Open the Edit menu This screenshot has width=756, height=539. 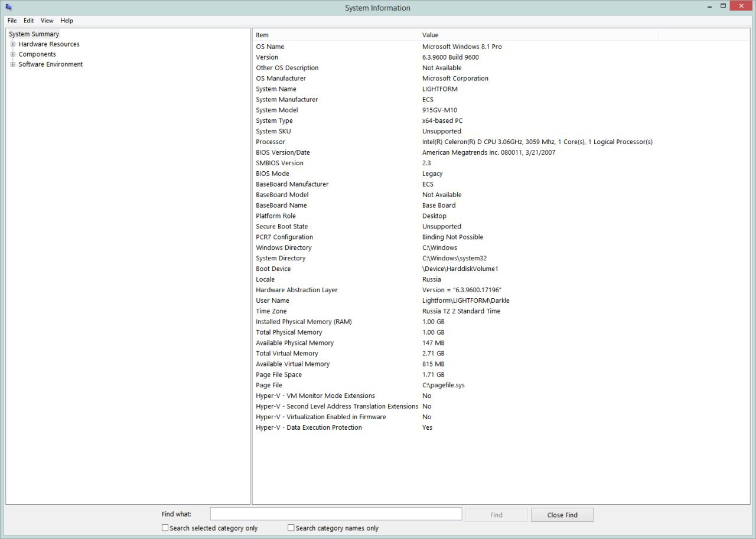29,21
